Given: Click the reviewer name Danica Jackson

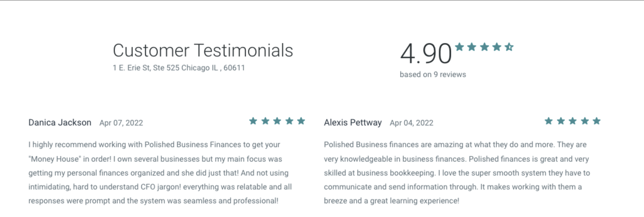Looking at the screenshot, I should [60, 123].
